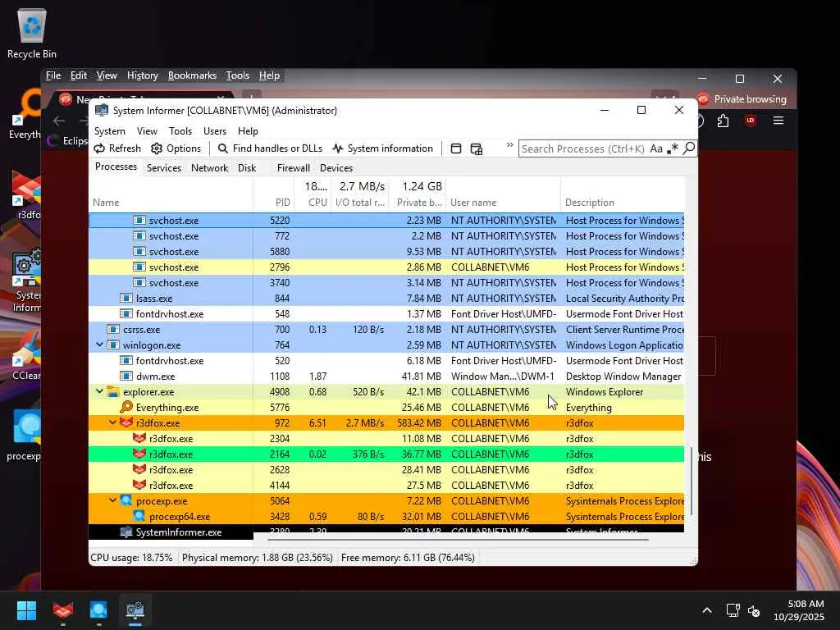Sort by Private bytes column header
Image resolution: width=840 pixels, height=630 pixels.
419,203
